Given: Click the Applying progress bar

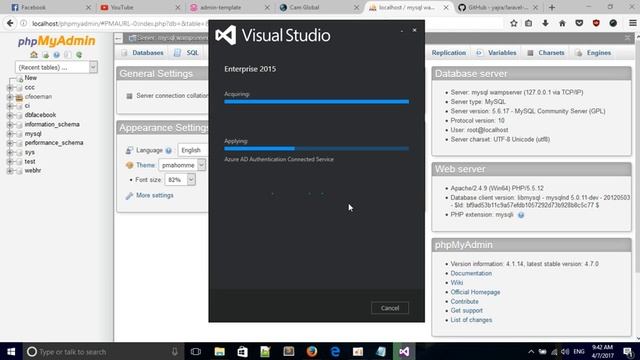Looking at the screenshot, I should pyautogui.click(x=316, y=149).
